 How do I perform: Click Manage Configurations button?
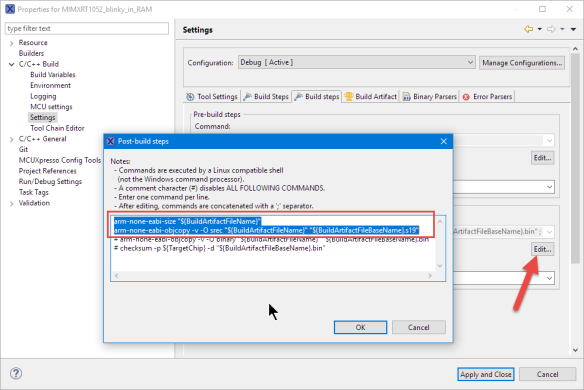coord(522,63)
